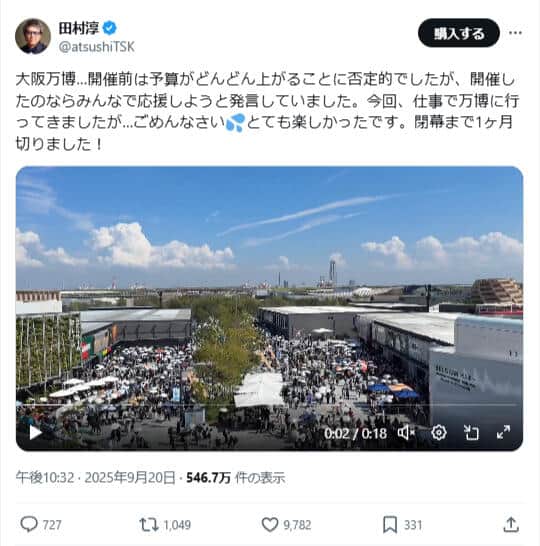The height and width of the screenshot is (546, 540).
Task: Click the blue verified badge
Action: click(110, 28)
